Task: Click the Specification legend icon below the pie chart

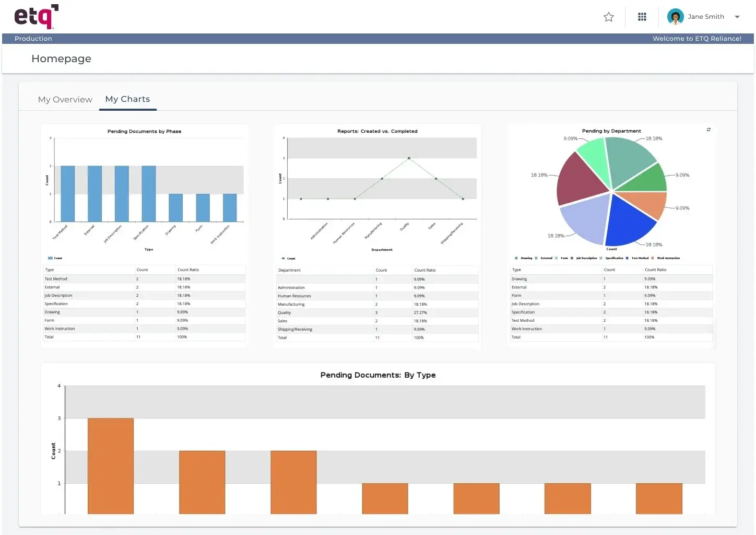Action: 600,258
